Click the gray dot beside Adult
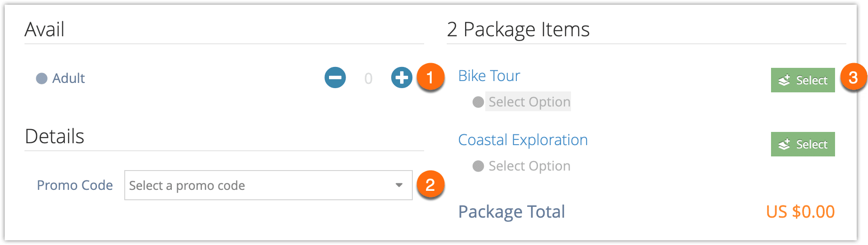The height and width of the screenshot is (245, 868). 42,78
